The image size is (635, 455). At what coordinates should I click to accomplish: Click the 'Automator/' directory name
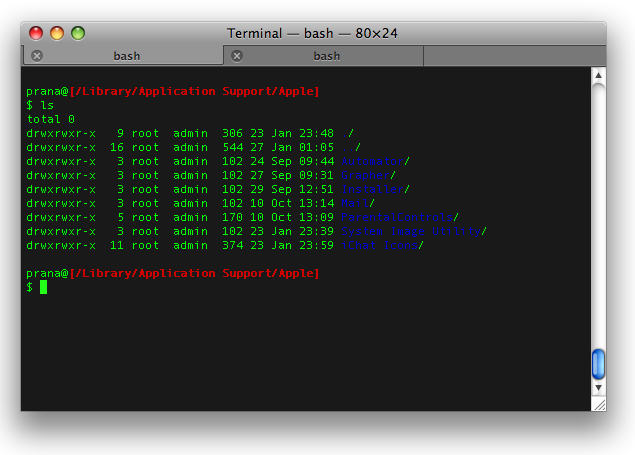click(375, 162)
